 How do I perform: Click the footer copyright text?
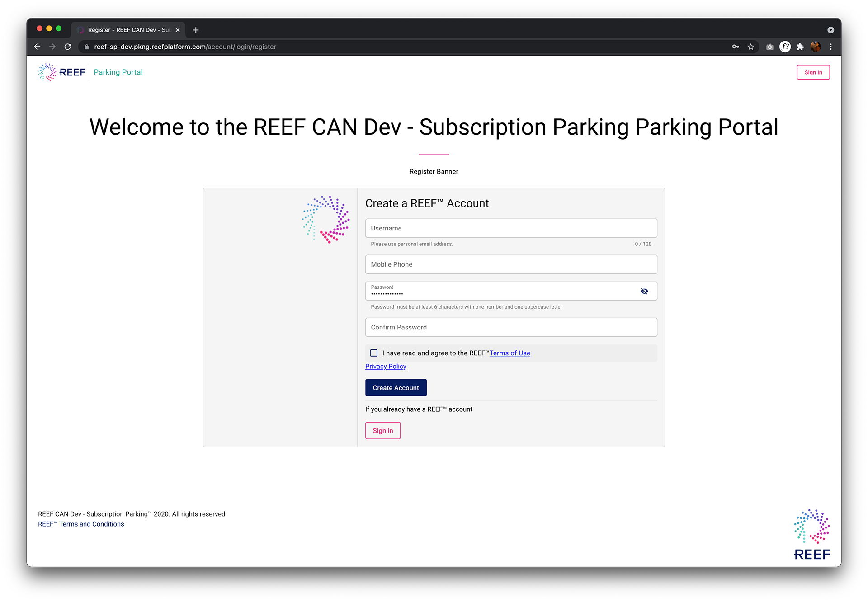click(x=132, y=514)
